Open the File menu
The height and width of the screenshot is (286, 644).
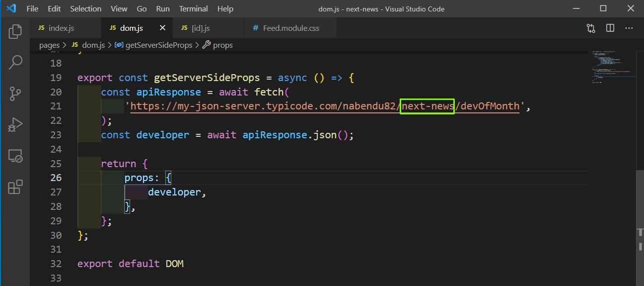click(x=32, y=9)
